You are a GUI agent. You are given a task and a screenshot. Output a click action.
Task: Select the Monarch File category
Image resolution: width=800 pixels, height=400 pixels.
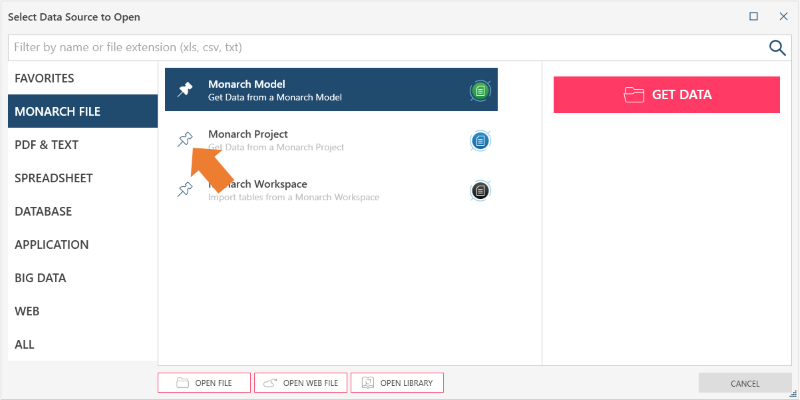83,111
